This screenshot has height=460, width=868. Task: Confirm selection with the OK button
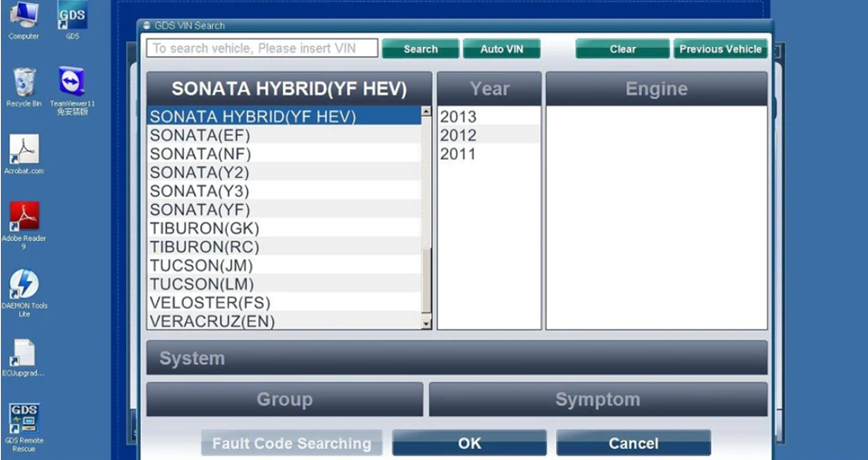coord(470,443)
